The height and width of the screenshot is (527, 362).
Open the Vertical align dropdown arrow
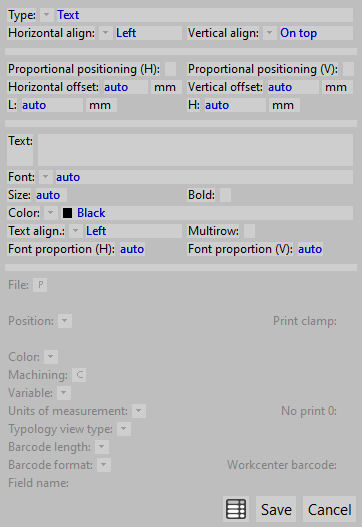pos(270,33)
